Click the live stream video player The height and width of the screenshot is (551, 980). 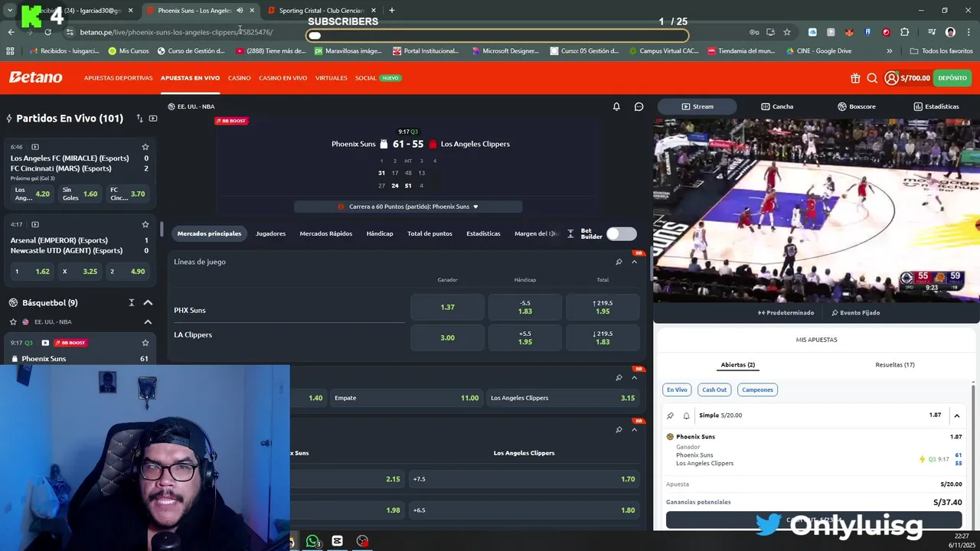816,210
